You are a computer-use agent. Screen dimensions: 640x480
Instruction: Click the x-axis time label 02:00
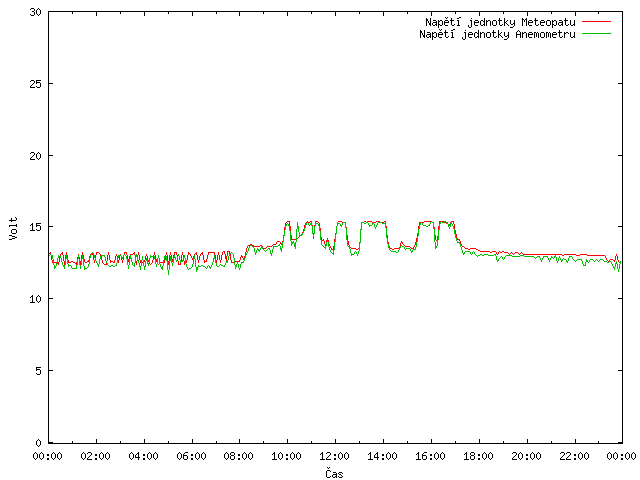click(x=96, y=456)
